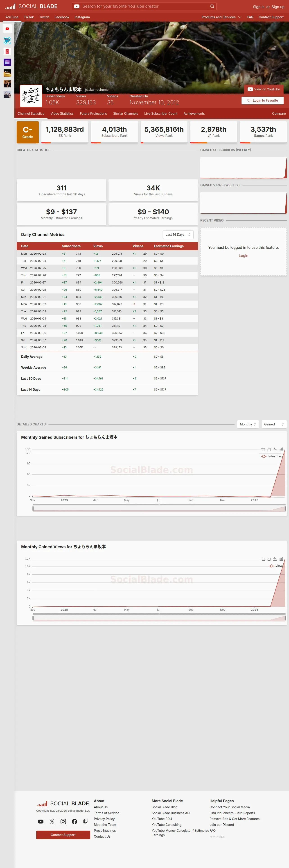Open the purple clapperboard channel icon
The width and height of the screenshot is (289, 868).
tap(7, 62)
